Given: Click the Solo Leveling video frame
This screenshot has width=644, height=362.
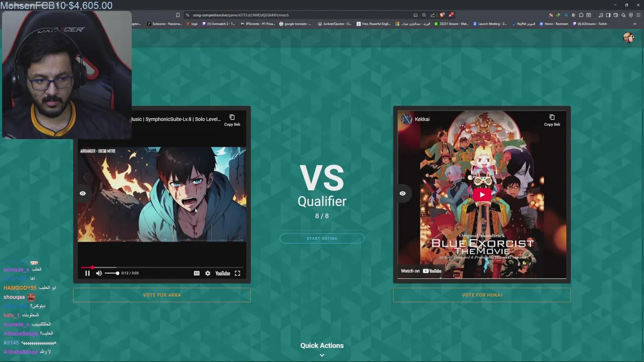Looking at the screenshot, I should pos(162,195).
